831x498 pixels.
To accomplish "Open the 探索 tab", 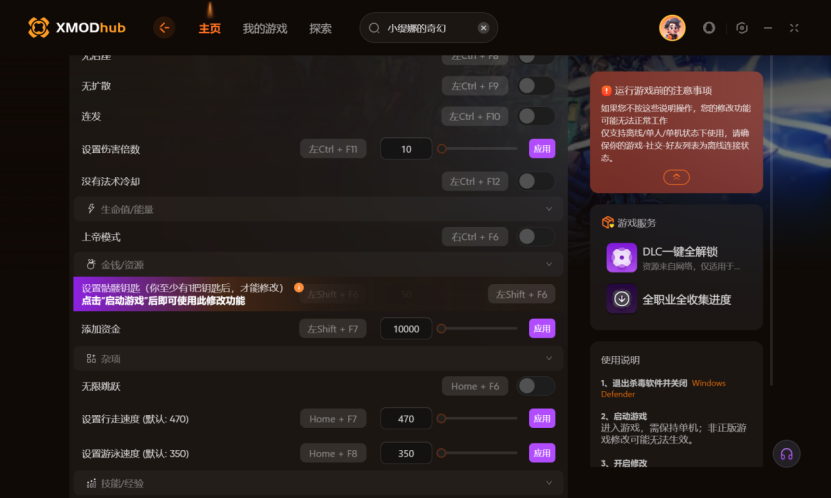I will 320,29.
